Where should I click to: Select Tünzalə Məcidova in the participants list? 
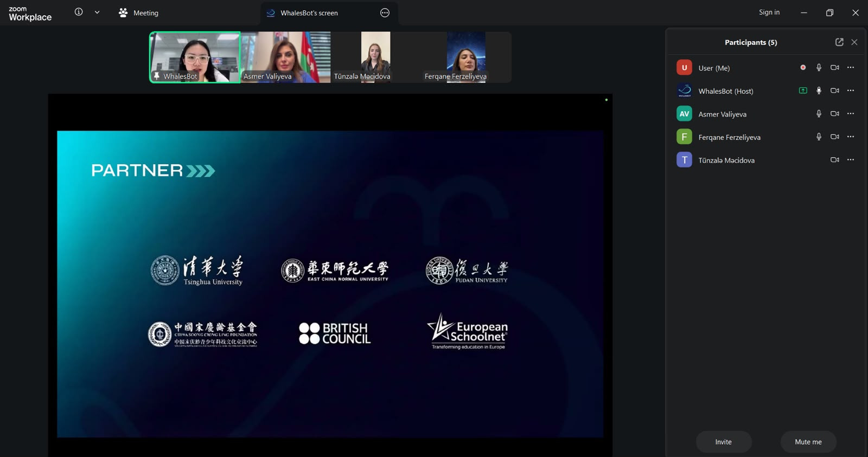pyautogui.click(x=726, y=160)
